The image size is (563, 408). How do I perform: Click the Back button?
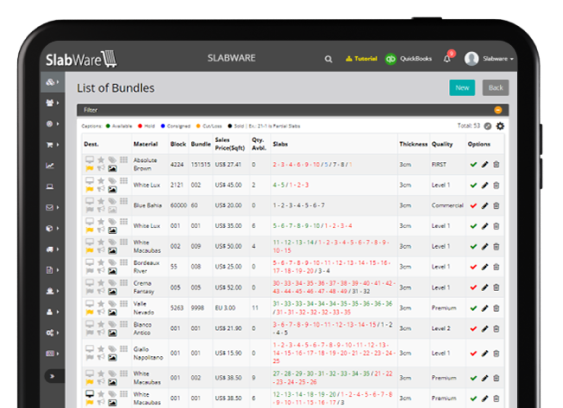(x=495, y=88)
